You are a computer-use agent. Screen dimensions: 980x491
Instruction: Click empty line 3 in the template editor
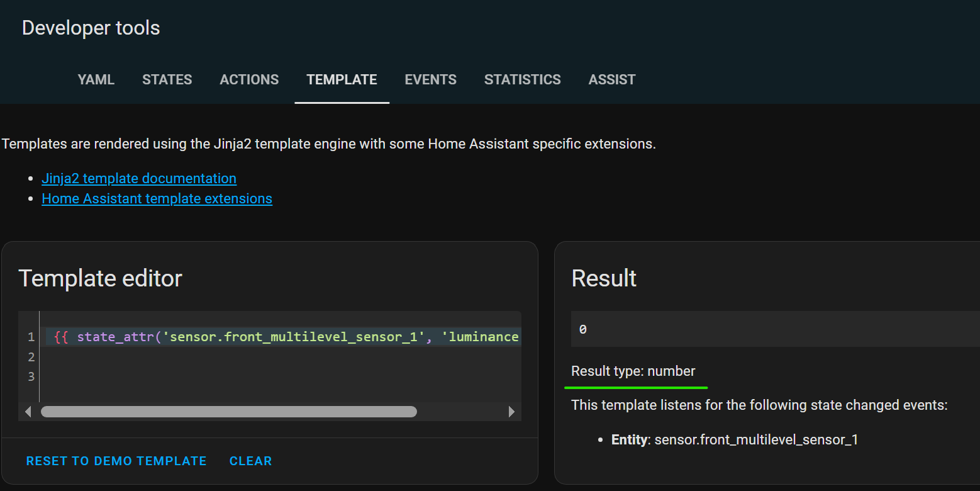252,376
